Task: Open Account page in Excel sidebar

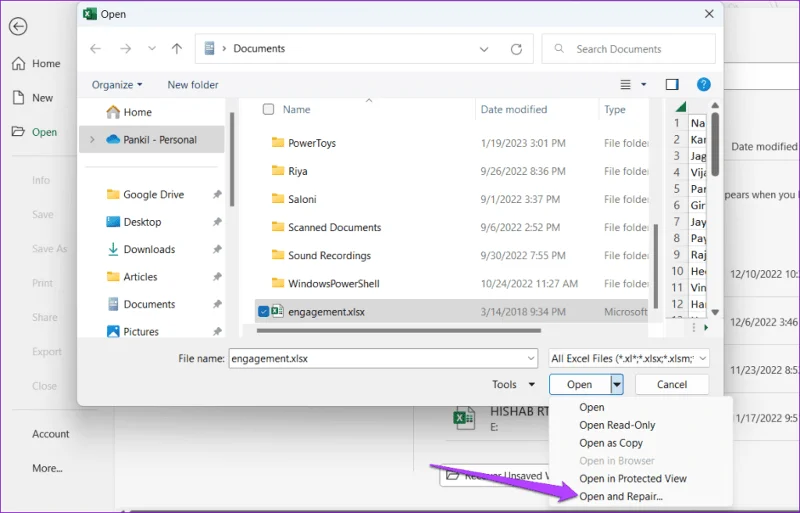Action: coord(51,434)
